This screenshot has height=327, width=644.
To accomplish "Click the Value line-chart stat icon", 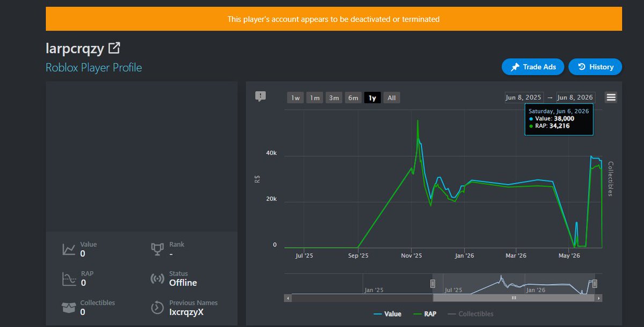I will pos(69,249).
